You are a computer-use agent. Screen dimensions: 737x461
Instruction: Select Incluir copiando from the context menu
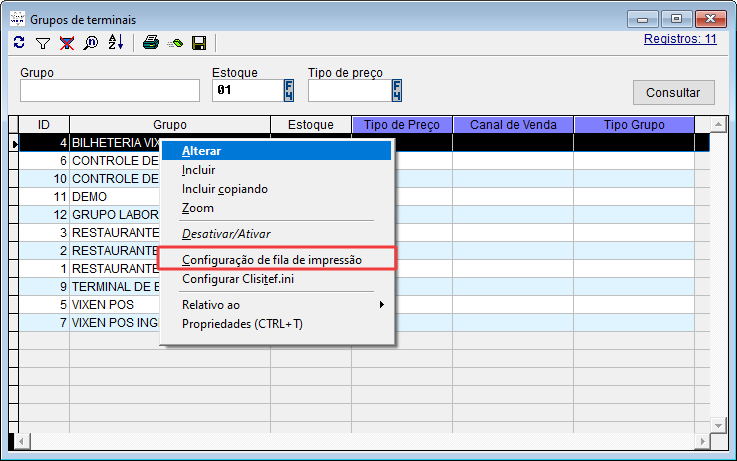point(225,189)
